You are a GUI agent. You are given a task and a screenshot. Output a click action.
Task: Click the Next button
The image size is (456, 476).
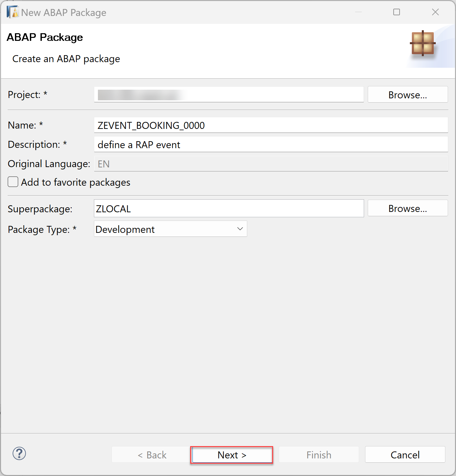click(232, 455)
